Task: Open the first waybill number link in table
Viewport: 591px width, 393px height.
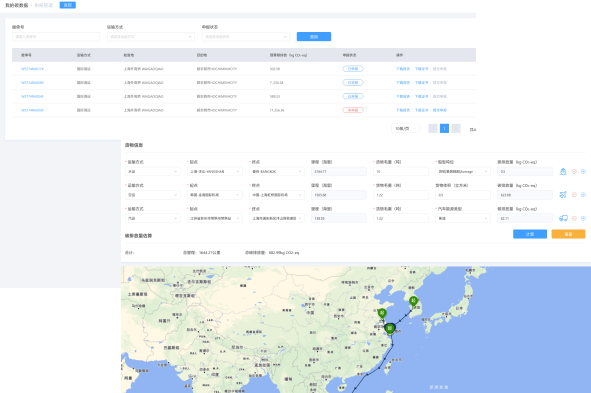Action: point(32,69)
